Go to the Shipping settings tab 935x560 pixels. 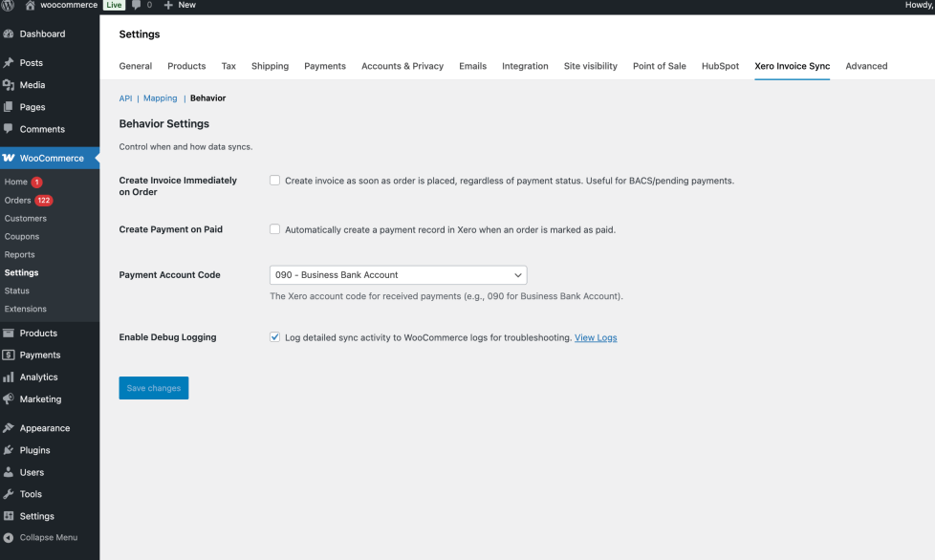[x=271, y=66]
